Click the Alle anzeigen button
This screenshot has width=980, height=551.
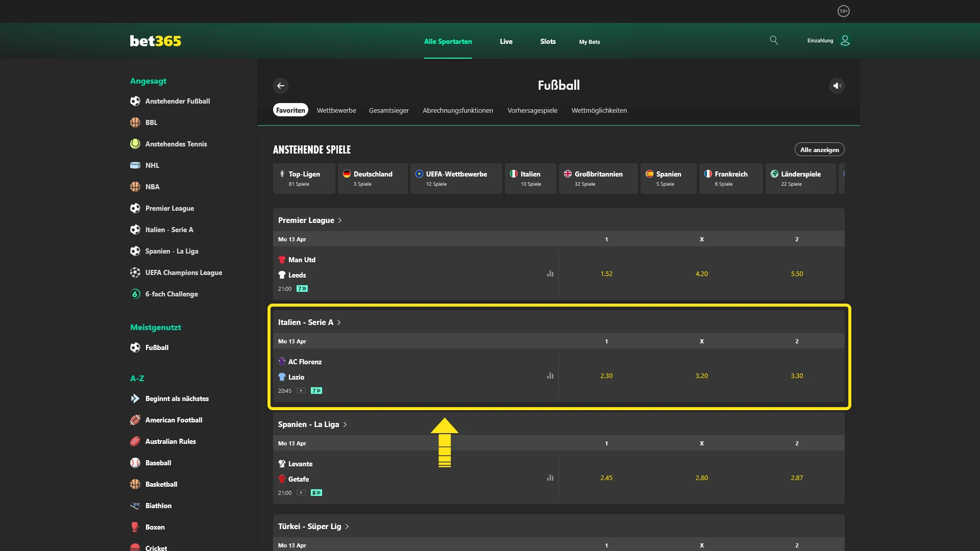click(x=819, y=149)
